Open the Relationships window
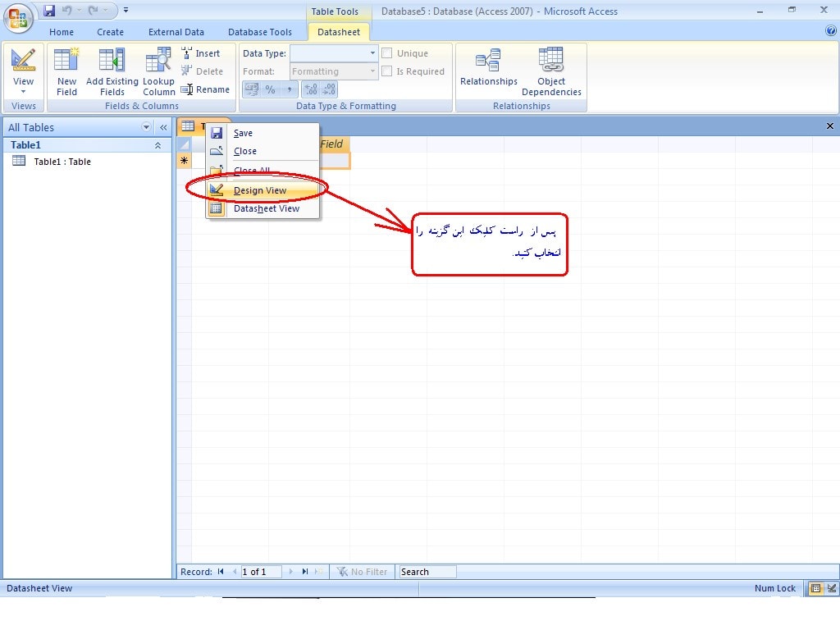This screenshot has height=630, width=840. (x=489, y=67)
